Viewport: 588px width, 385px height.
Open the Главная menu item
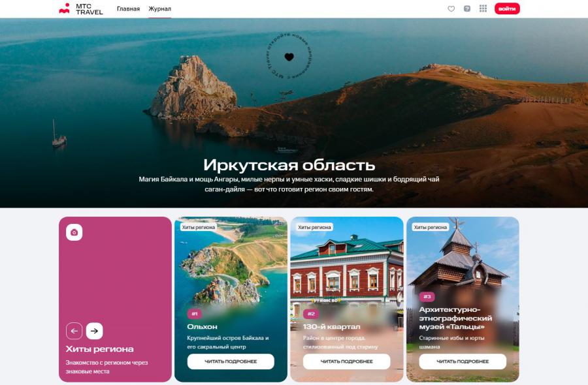pyautogui.click(x=128, y=8)
